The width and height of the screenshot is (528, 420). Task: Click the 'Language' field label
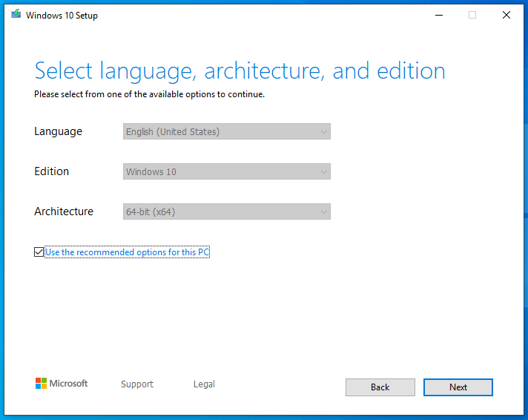[58, 131]
